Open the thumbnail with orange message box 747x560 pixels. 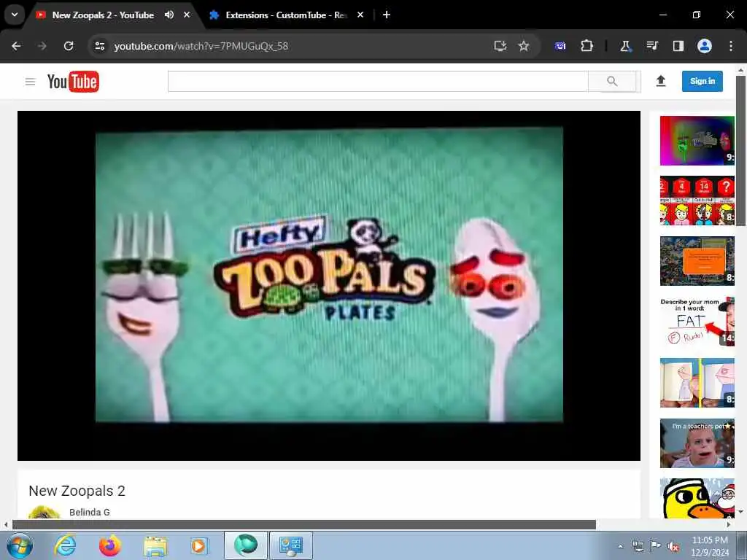pyautogui.click(x=697, y=261)
